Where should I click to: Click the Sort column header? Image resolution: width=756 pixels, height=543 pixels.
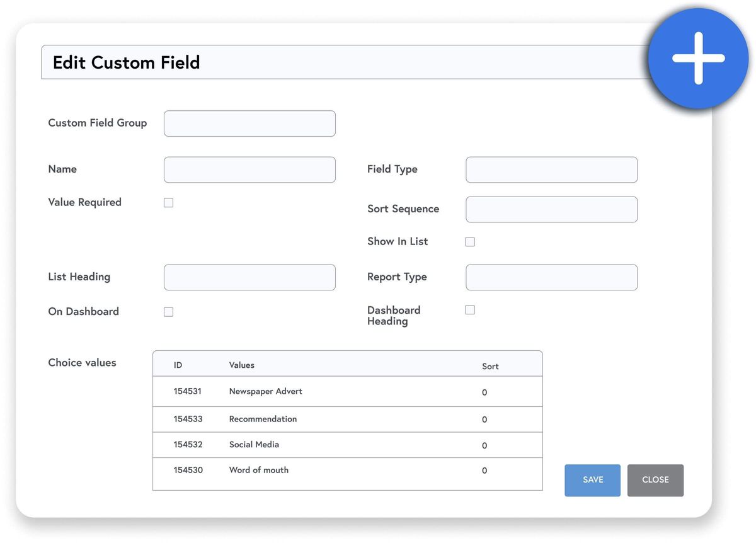click(x=490, y=366)
